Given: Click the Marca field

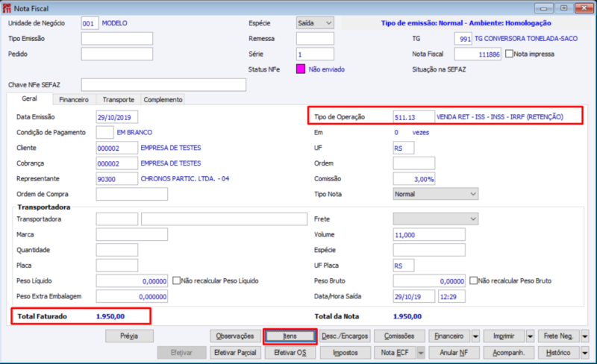Looking at the screenshot, I should (x=132, y=234).
